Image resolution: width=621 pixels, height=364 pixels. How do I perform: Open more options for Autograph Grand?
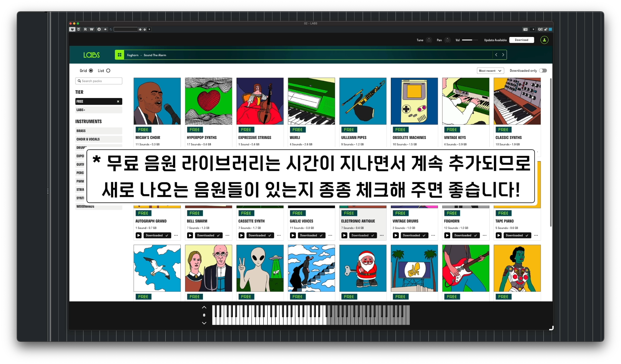[176, 235]
